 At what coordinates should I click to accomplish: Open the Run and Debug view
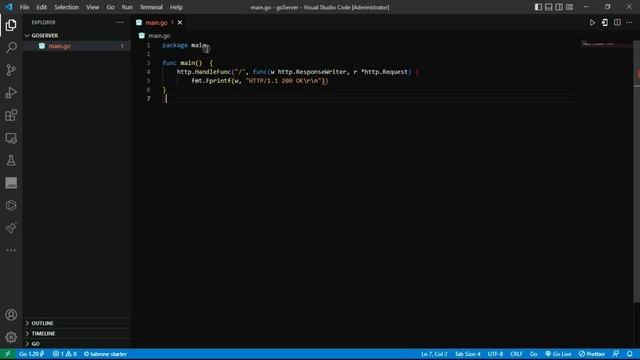[11, 93]
